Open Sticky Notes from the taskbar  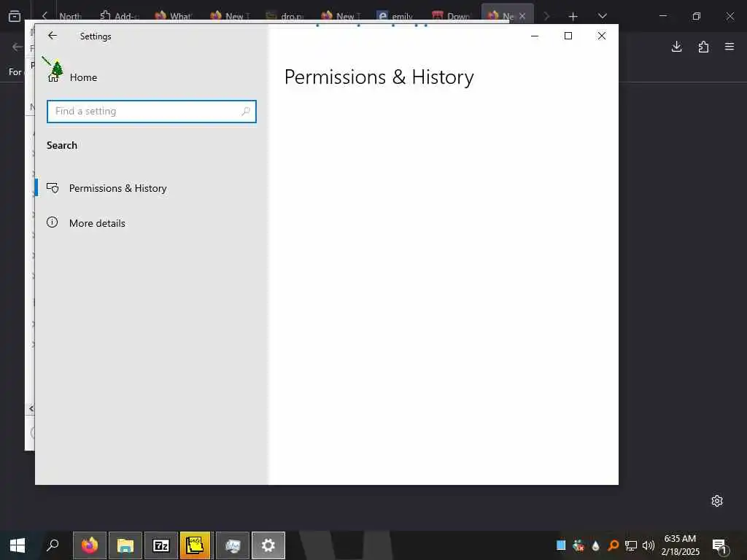(195, 545)
